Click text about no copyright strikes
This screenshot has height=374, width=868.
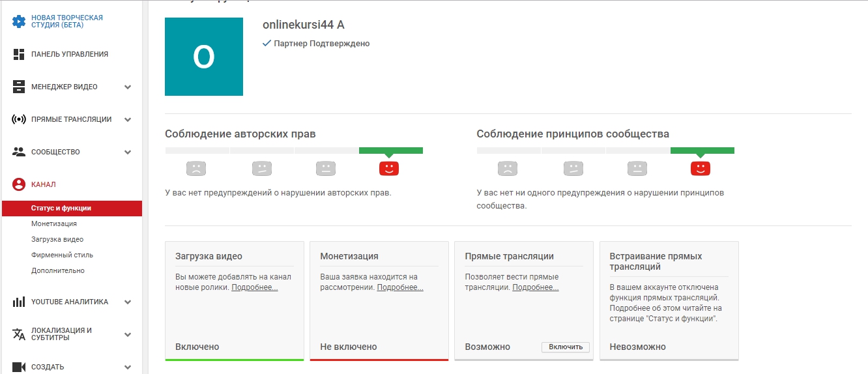278,193
